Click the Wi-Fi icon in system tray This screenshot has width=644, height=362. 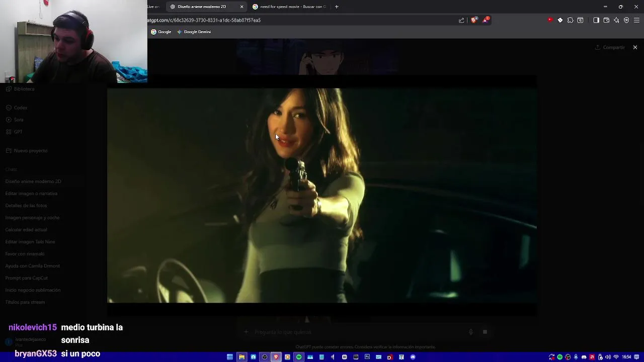[x=616, y=357]
